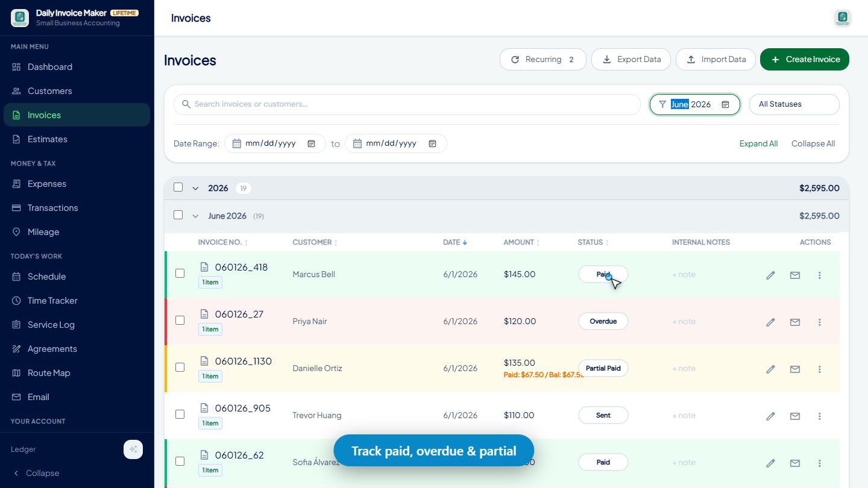The width and height of the screenshot is (868, 488).
Task: Click pencil icon for Danielle Ortiz invoice
Action: 770,369
